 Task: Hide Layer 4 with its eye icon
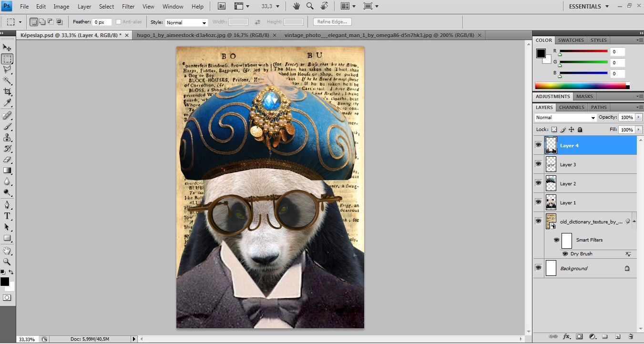coord(538,145)
